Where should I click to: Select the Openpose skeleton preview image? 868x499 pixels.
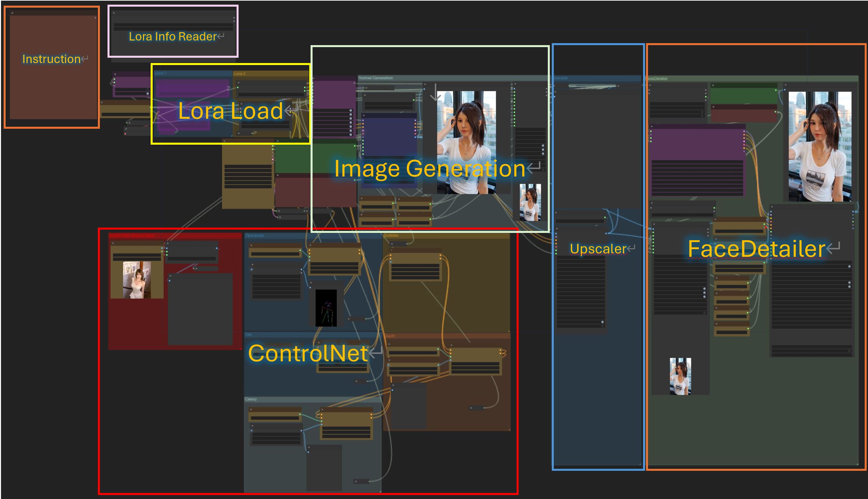(326, 308)
